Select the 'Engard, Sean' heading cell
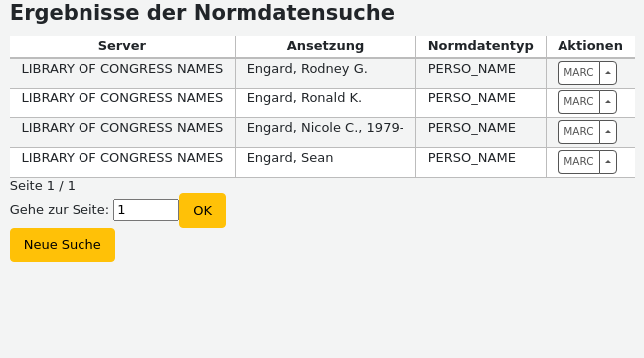 pos(325,163)
